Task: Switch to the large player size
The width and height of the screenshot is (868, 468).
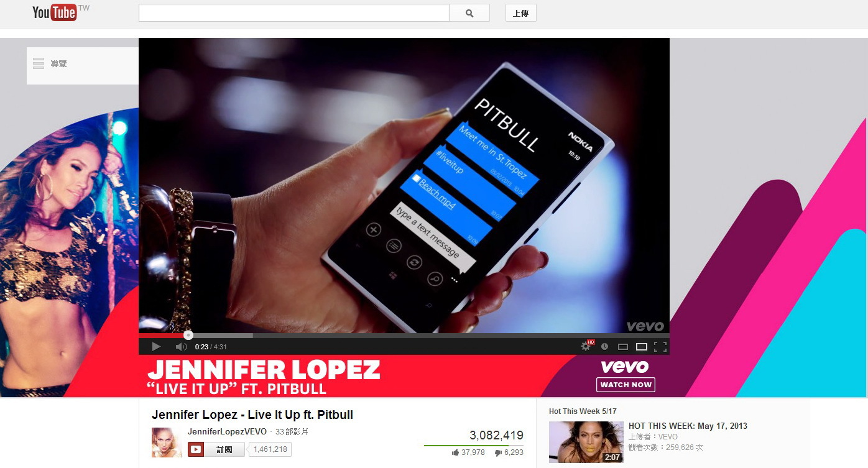Action: (642, 347)
